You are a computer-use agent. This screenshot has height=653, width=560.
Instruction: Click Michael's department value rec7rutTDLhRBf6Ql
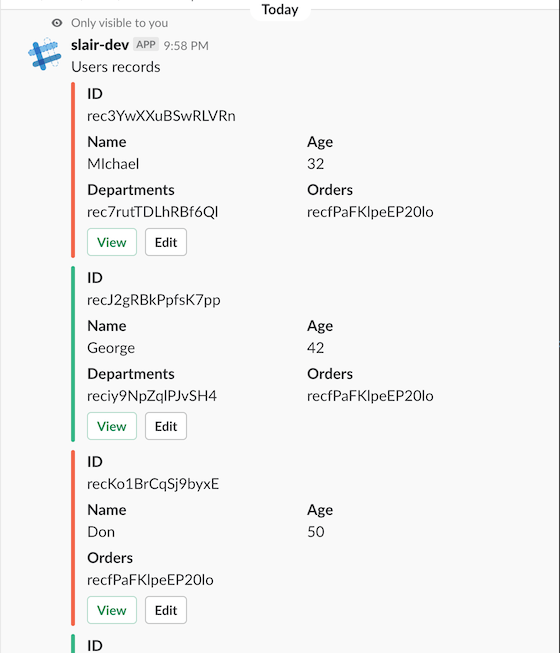click(152, 212)
